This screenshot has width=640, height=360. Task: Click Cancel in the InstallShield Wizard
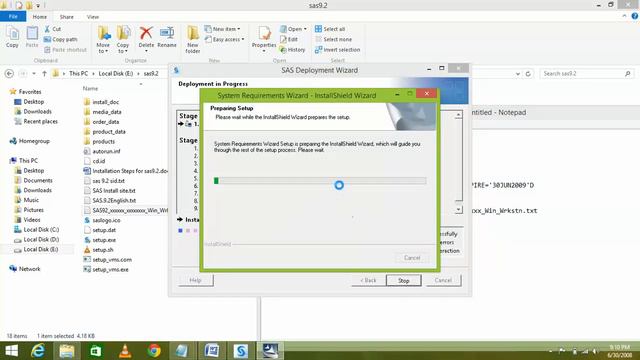pos(412,258)
